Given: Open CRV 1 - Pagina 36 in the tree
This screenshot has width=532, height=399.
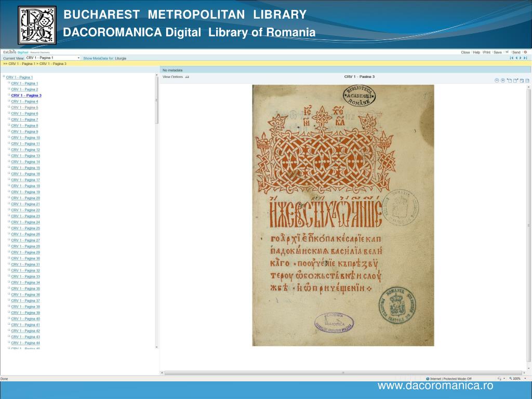Looking at the screenshot, I should (x=25, y=295).
